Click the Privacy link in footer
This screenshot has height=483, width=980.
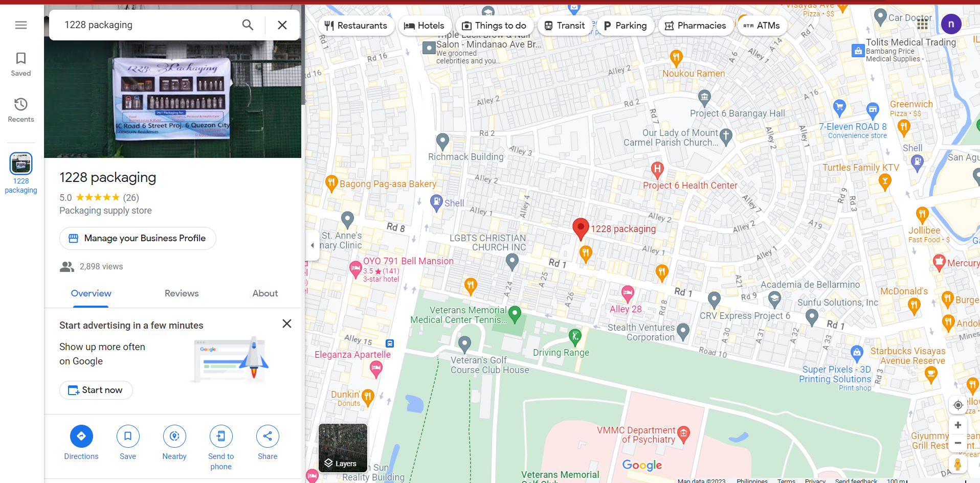(x=815, y=480)
